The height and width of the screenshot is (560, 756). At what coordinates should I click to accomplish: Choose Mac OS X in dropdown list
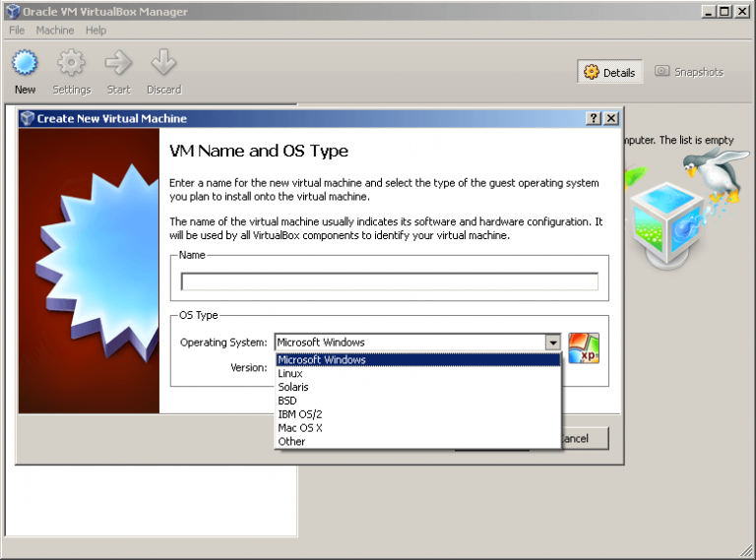pyautogui.click(x=299, y=428)
